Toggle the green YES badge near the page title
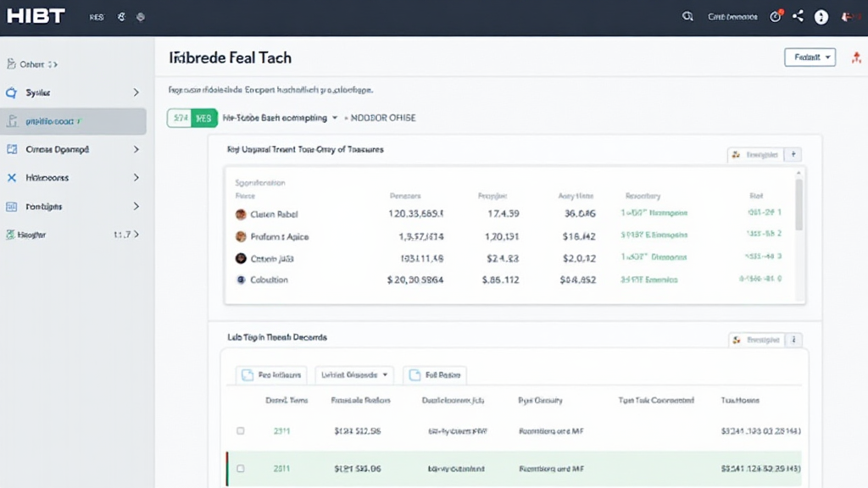The image size is (868, 488). [x=203, y=118]
